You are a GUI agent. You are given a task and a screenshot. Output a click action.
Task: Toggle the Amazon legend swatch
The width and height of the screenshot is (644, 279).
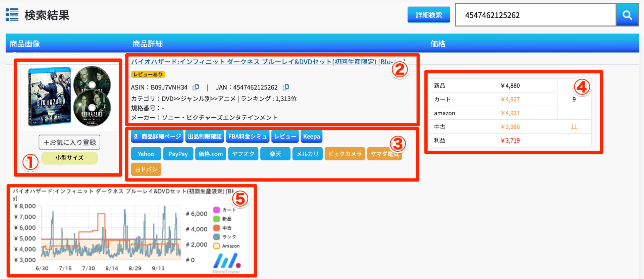point(217,246)
